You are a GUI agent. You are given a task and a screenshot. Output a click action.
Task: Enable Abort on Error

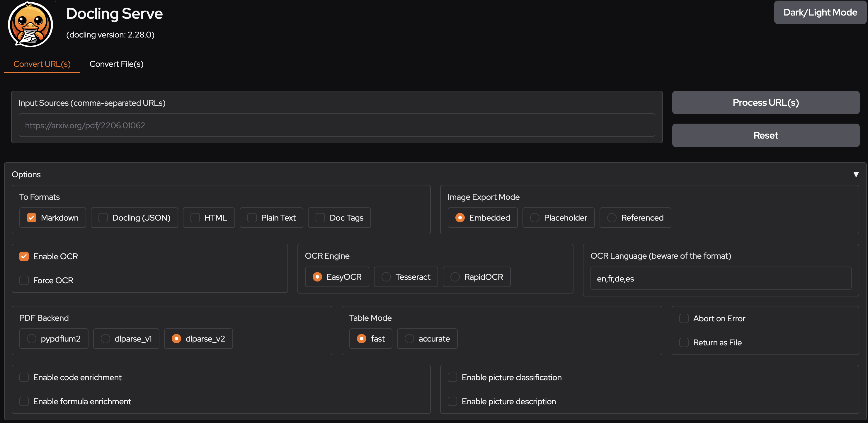(684, 318)
